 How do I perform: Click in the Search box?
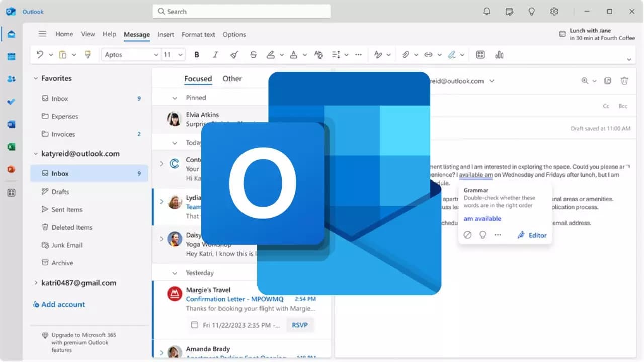(242, 11)
